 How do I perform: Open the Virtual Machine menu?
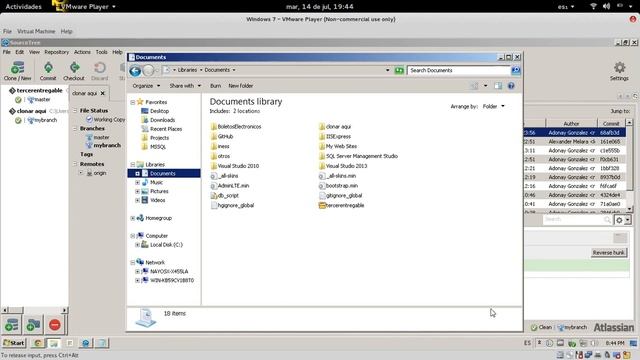[36, 31]
